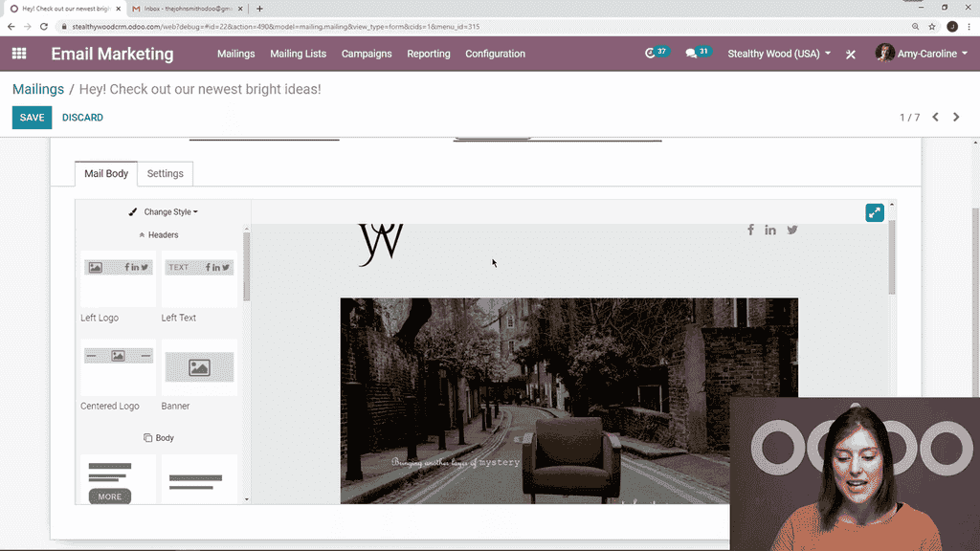Click the LinkedIn icon in email header

[770, 230]
